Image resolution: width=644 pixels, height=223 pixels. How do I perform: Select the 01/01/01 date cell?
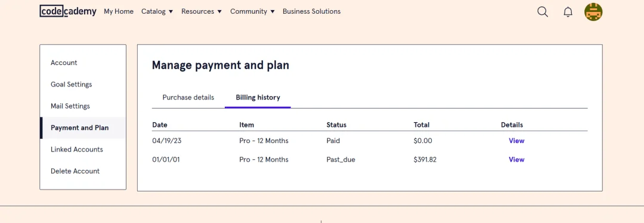pyautogui.click(x=166, y=160)
